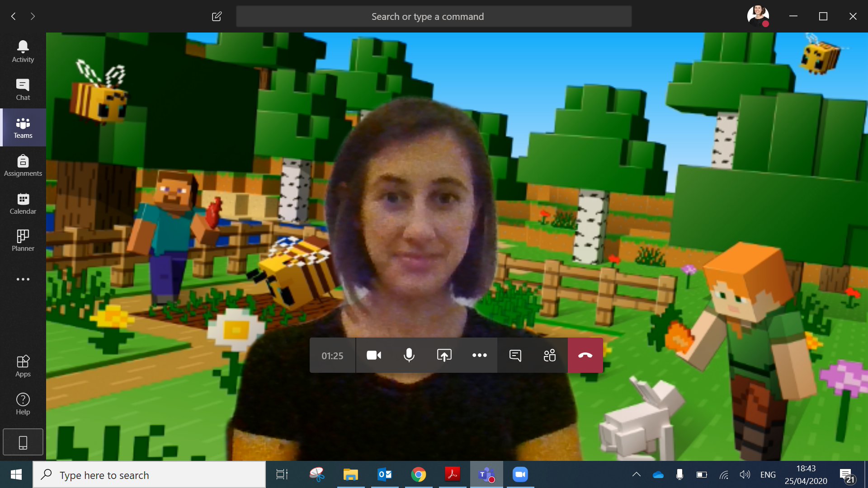Maximize the Teams window
This screenshot has width=868, height=488.
pyautogui.click(x=823, y=16)
